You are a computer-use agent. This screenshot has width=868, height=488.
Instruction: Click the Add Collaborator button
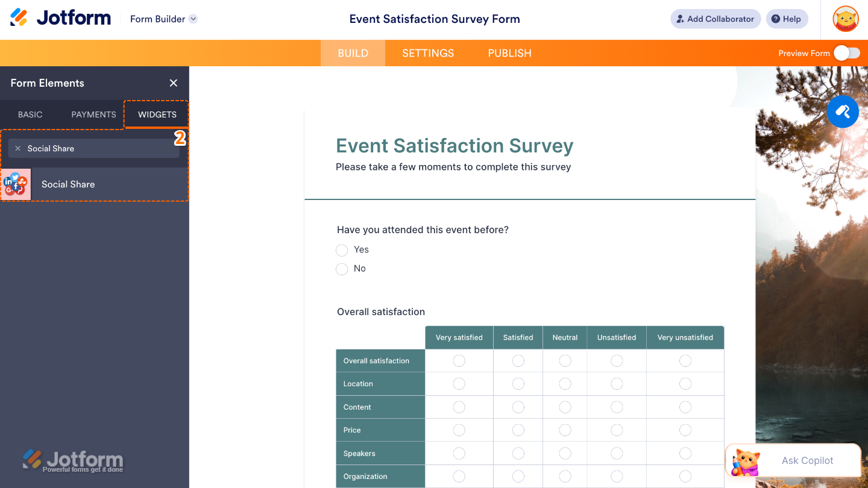[715, 19]
